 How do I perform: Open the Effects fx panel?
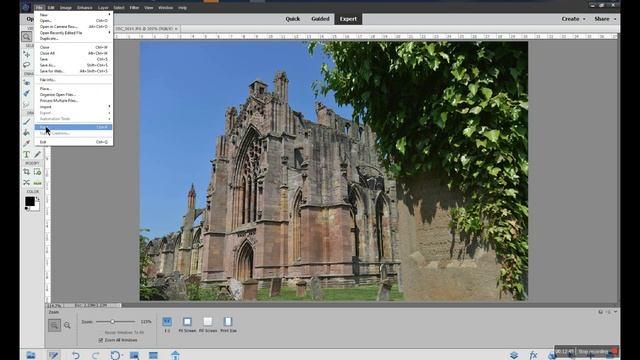[533, 355]
